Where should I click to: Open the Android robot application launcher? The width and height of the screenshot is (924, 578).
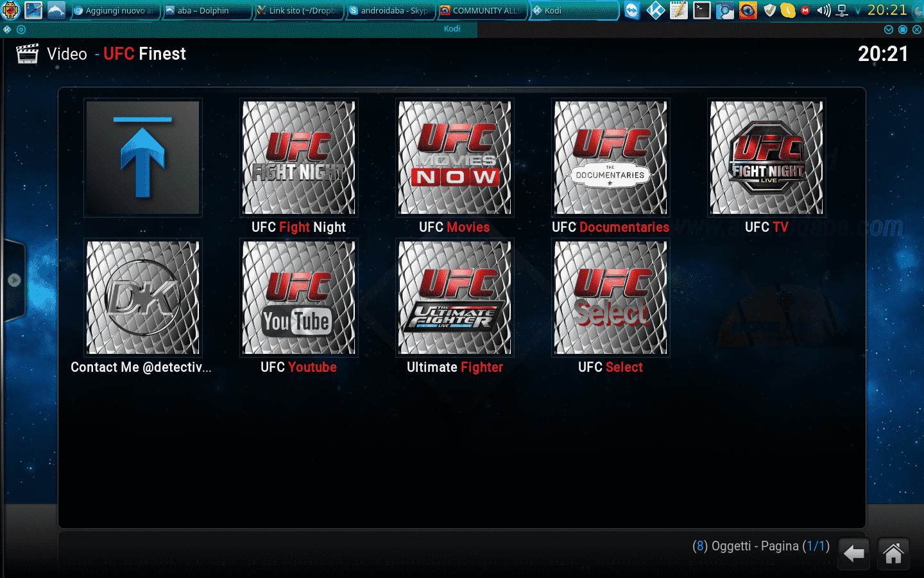point(11,10)
